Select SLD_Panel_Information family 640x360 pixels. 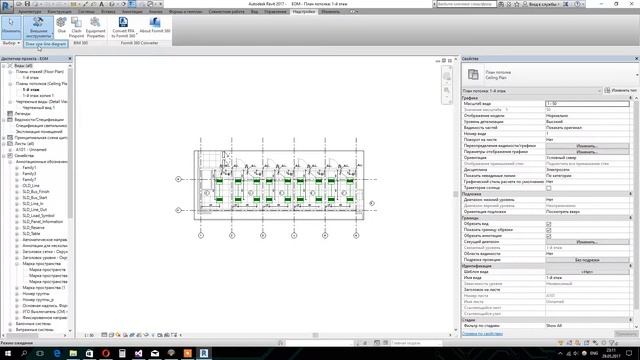42,222
